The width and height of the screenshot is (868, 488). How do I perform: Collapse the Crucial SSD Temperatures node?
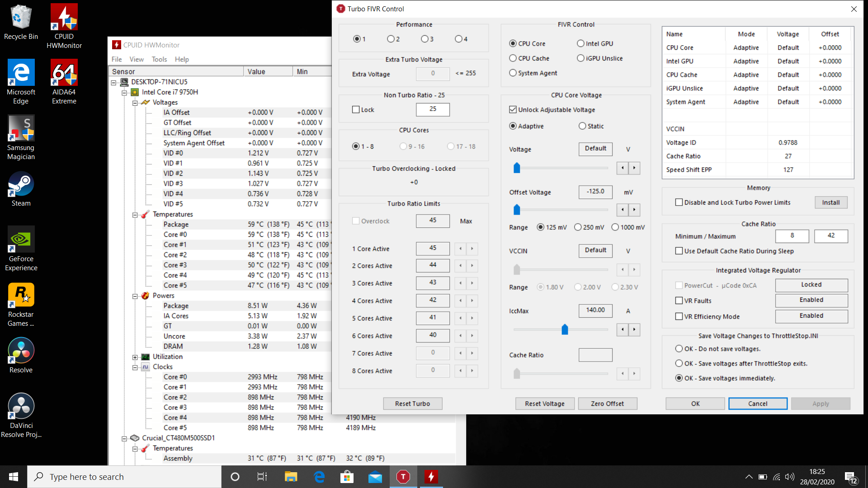point(135,449)
